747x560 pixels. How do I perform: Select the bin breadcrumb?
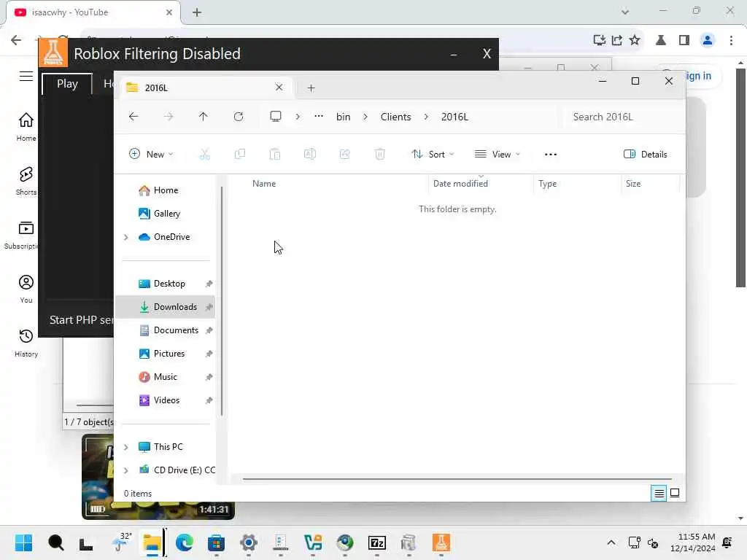(x=343, y=117)
